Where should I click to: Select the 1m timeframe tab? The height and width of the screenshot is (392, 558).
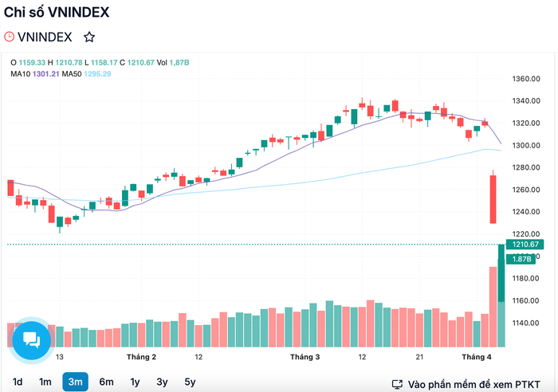[45, 382]
